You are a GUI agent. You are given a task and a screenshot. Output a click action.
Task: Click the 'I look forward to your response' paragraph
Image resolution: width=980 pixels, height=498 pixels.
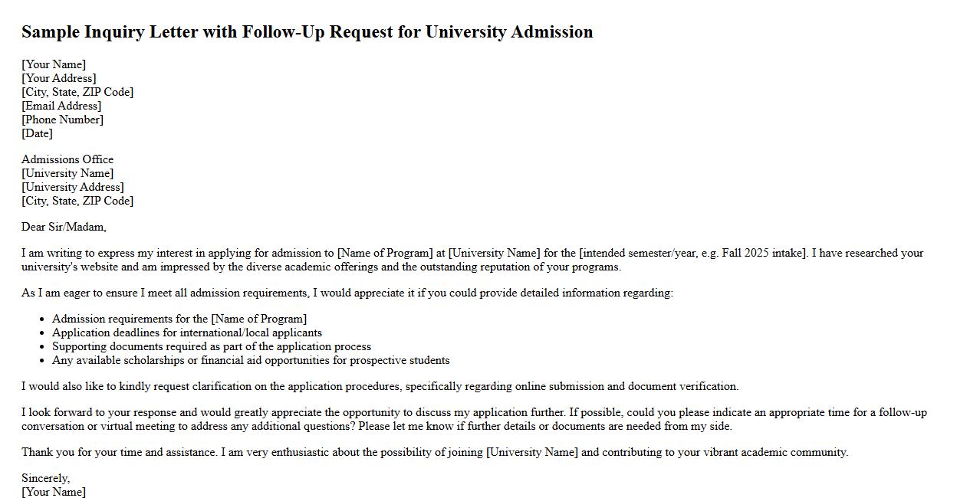pos(474,419)
